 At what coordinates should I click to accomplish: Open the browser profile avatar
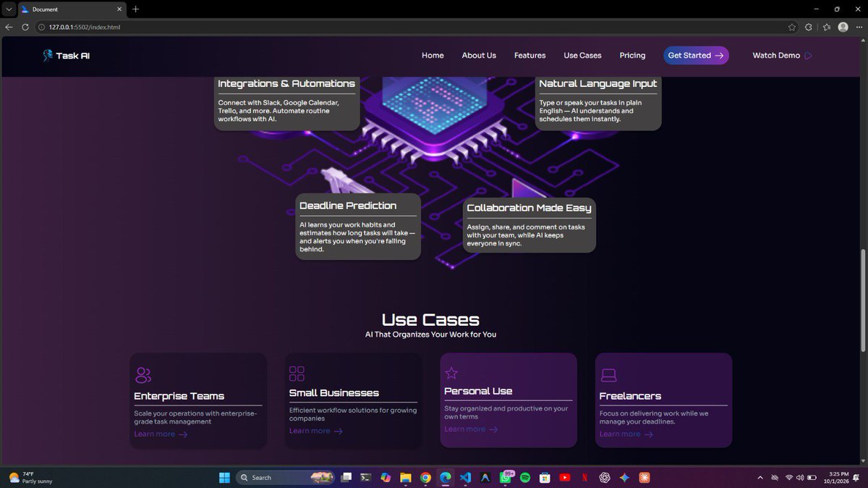(x=843, y=27)
